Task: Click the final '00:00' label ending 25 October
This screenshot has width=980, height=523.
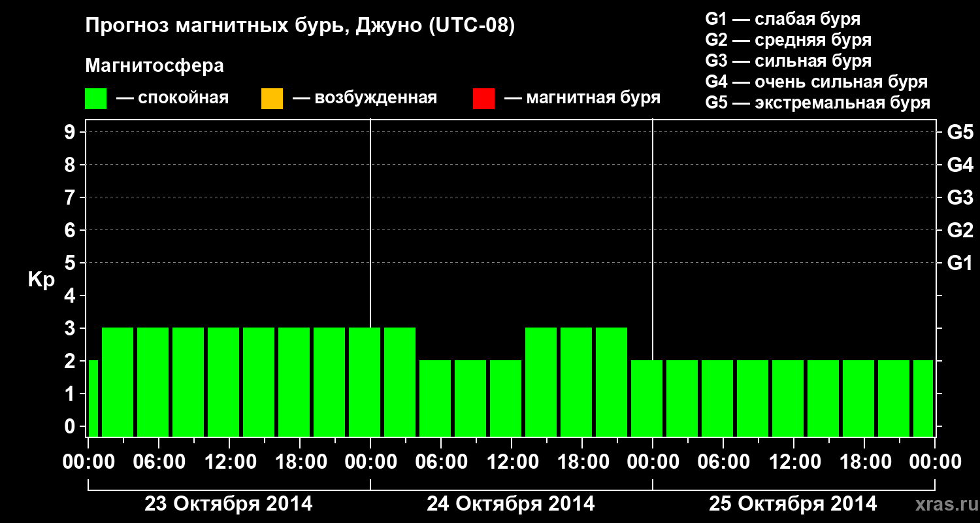Action: [x=935, y=462]
